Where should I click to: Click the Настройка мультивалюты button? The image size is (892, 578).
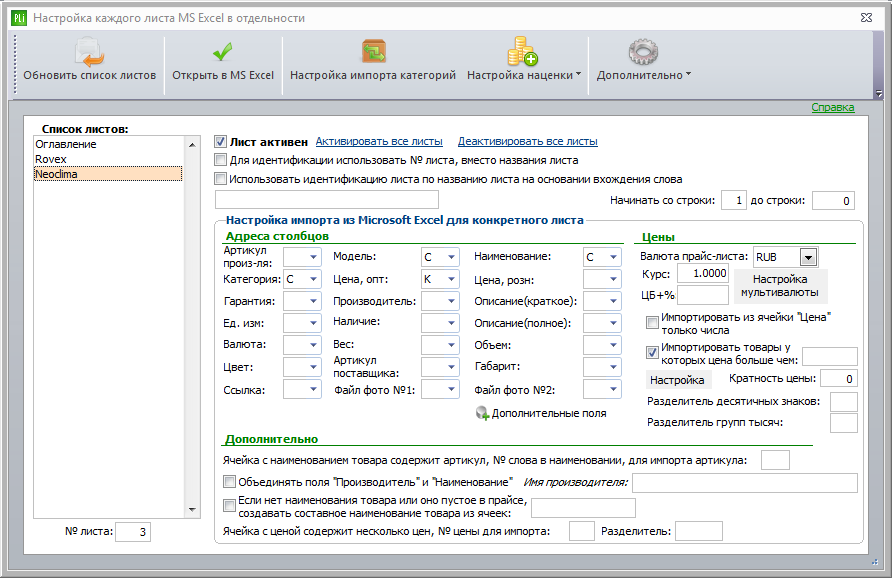780,286
